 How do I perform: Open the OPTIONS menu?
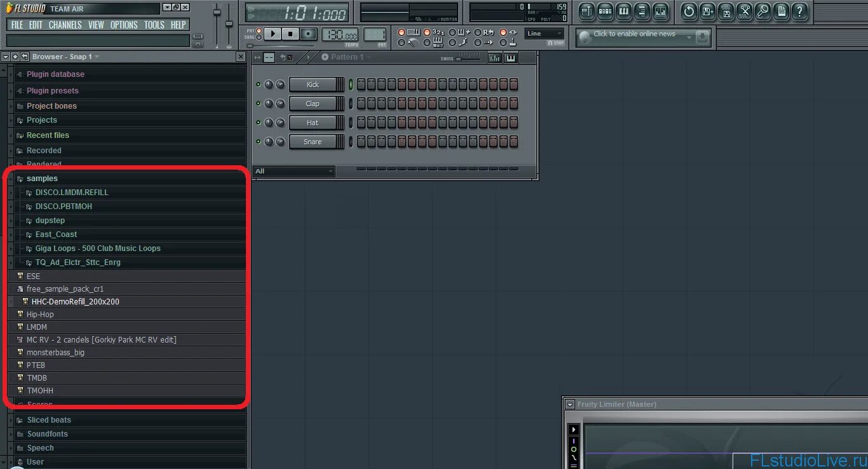pyautogui.click(x=124, y=25)
